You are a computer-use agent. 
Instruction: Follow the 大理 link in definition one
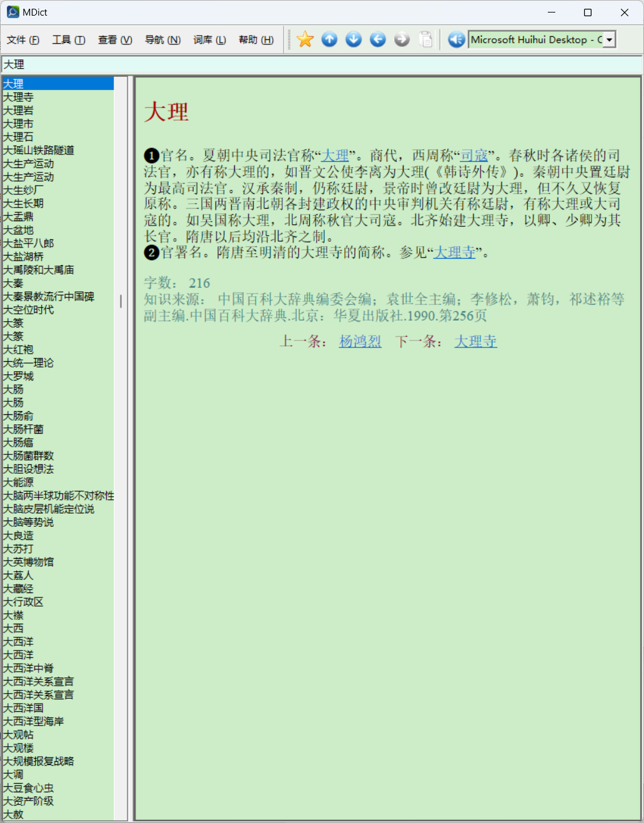point(335,155)
